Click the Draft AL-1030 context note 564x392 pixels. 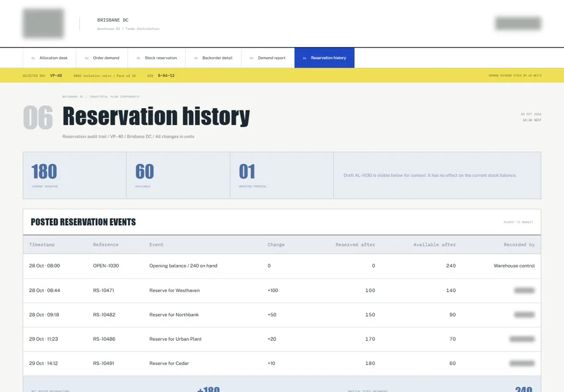(x=430, y=175)
